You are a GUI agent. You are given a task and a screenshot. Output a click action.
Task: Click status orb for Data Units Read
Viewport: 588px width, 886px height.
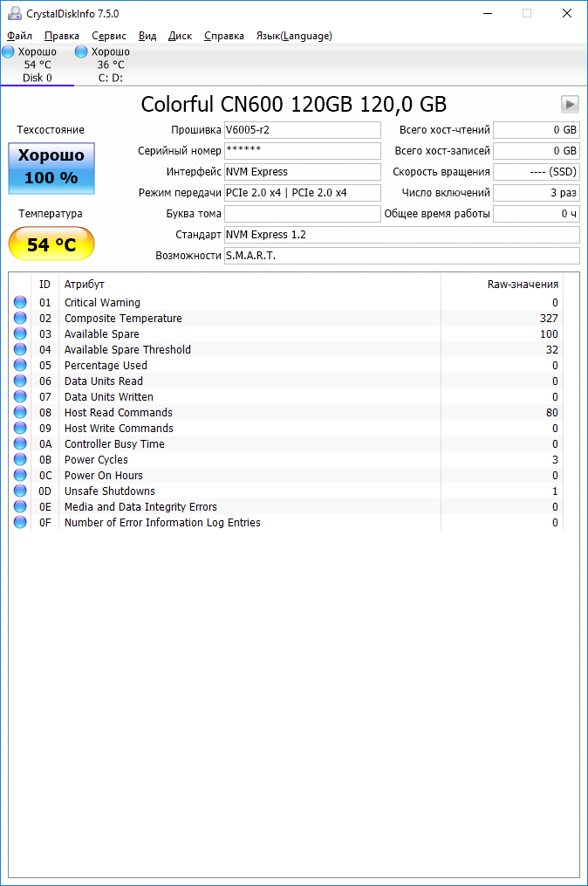coord(20,381)
